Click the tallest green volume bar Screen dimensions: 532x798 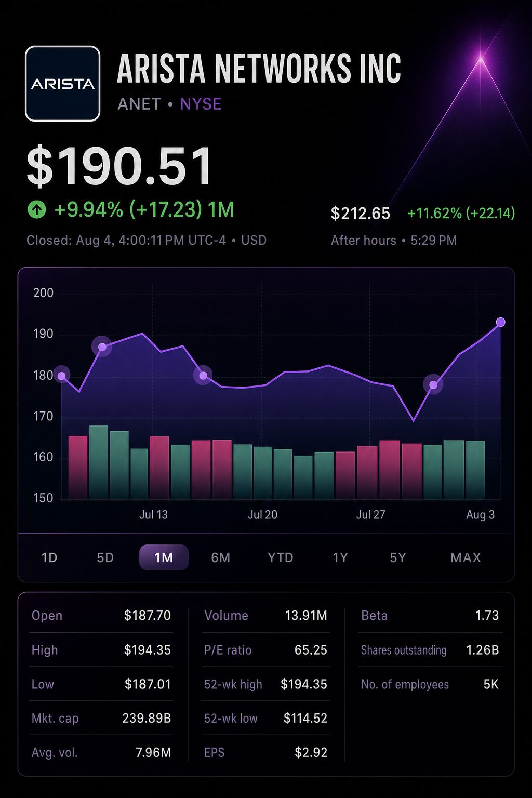point(99,462)
